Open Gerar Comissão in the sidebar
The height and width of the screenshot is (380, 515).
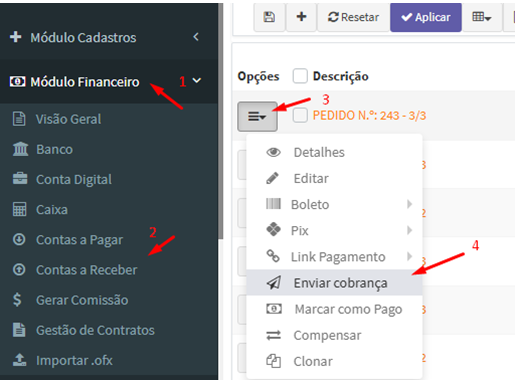[x=82, y=300]
